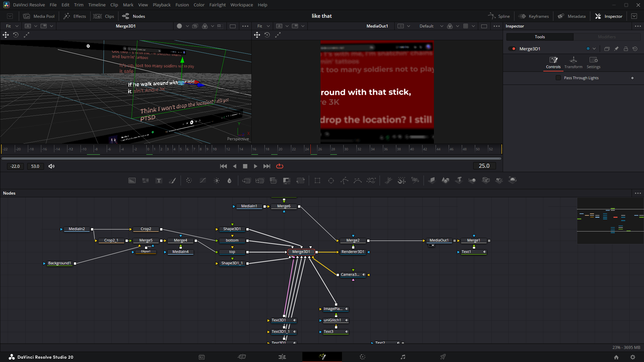Open the Workspace menu
The image size is (644, 362).
(242, 5)
